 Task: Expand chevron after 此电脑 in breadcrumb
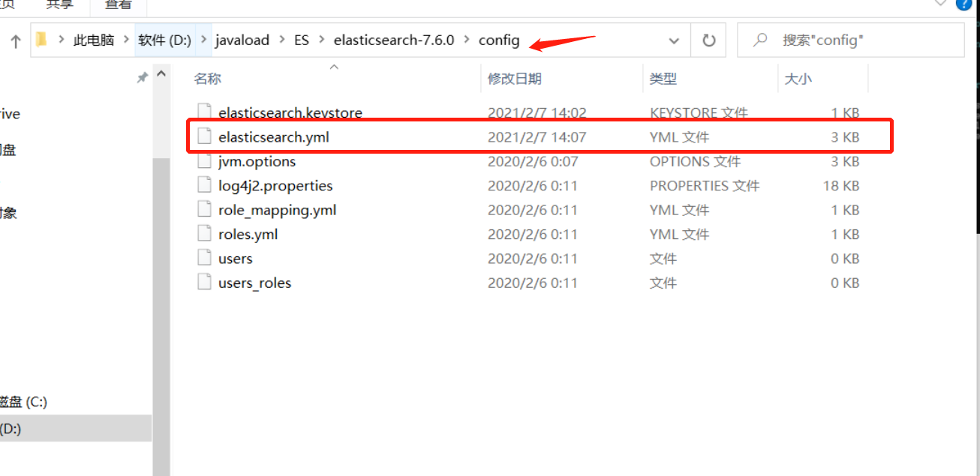click(126, 40)
